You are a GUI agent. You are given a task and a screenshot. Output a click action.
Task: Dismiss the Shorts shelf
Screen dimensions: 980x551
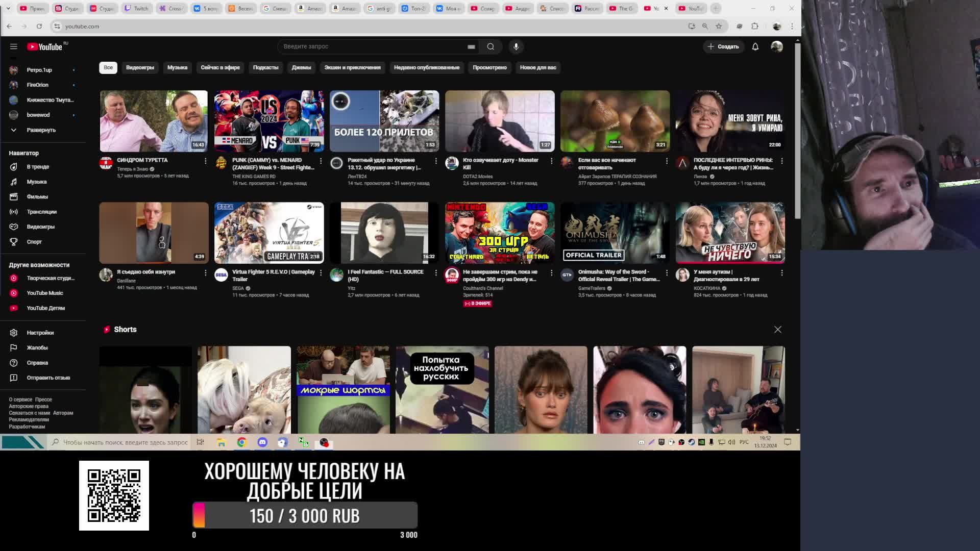(x=777, y=330)
